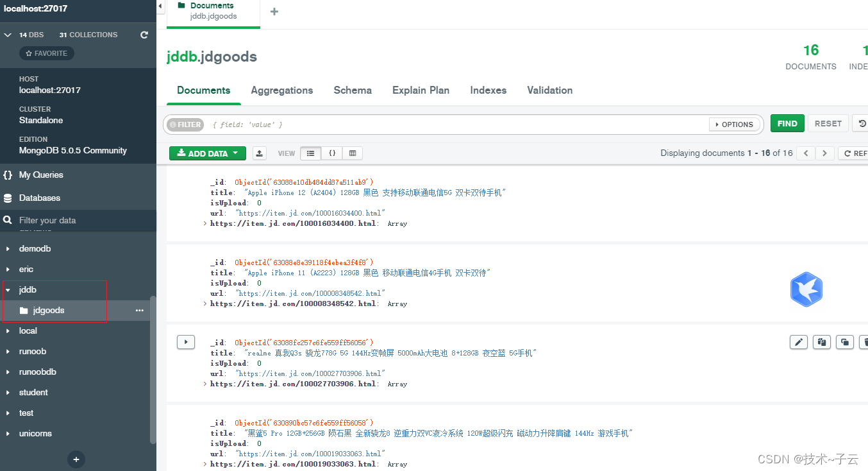Refresh the databases list icon

click(x=144, y=35)
